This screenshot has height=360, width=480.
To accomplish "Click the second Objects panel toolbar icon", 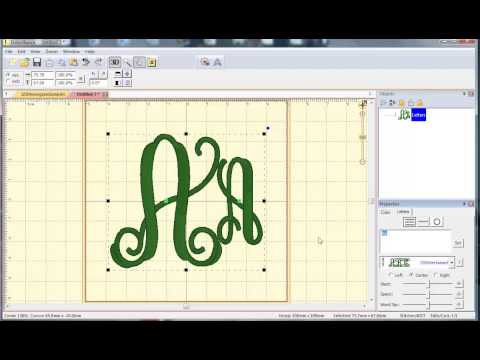I will pyautogui.click(x=393, y=103).
